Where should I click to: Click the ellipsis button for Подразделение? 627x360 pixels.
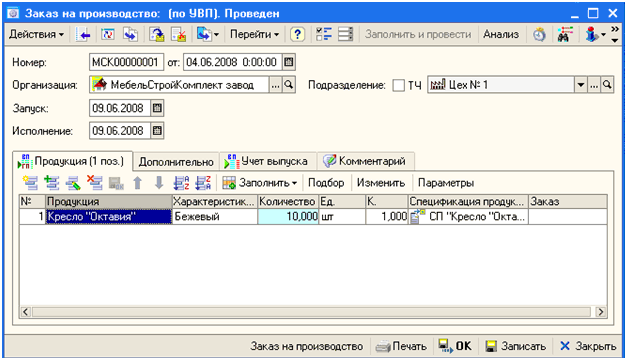point(594,85)
